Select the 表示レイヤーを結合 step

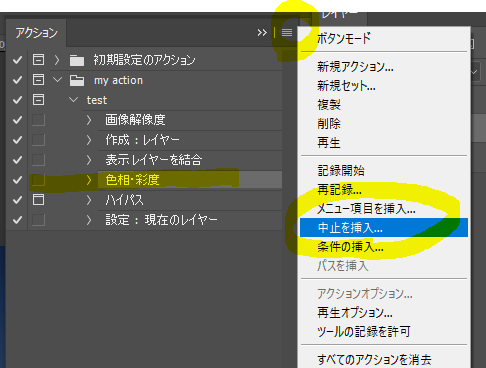click(154, 160)
